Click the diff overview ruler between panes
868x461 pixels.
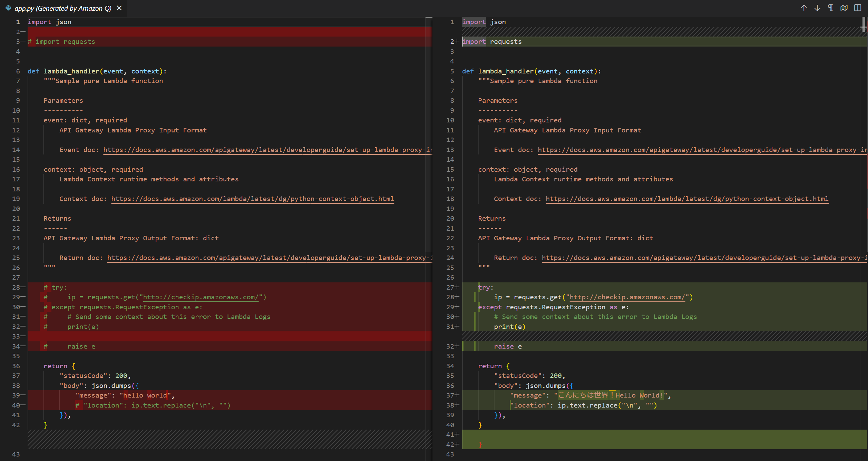(x=429, y=138)
